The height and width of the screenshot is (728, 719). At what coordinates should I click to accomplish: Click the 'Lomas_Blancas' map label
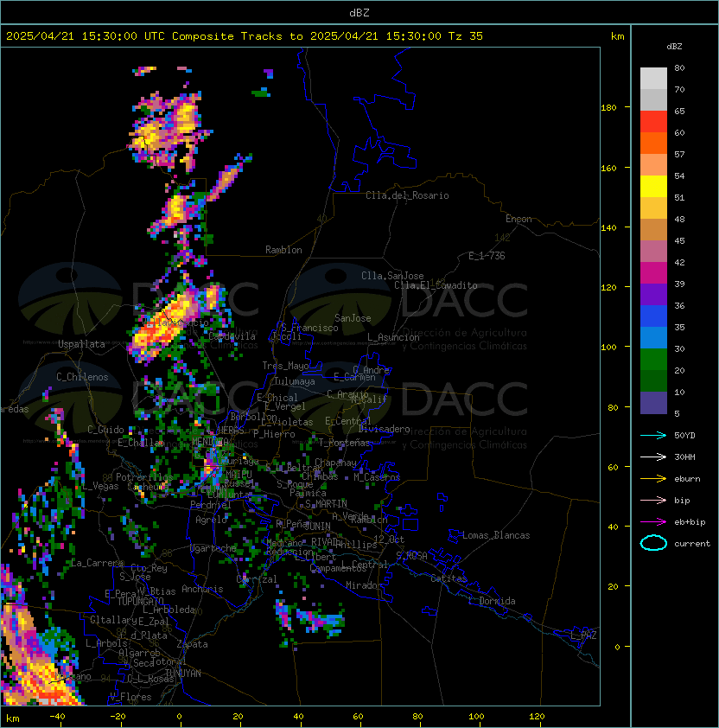click(x=496, y=535)
